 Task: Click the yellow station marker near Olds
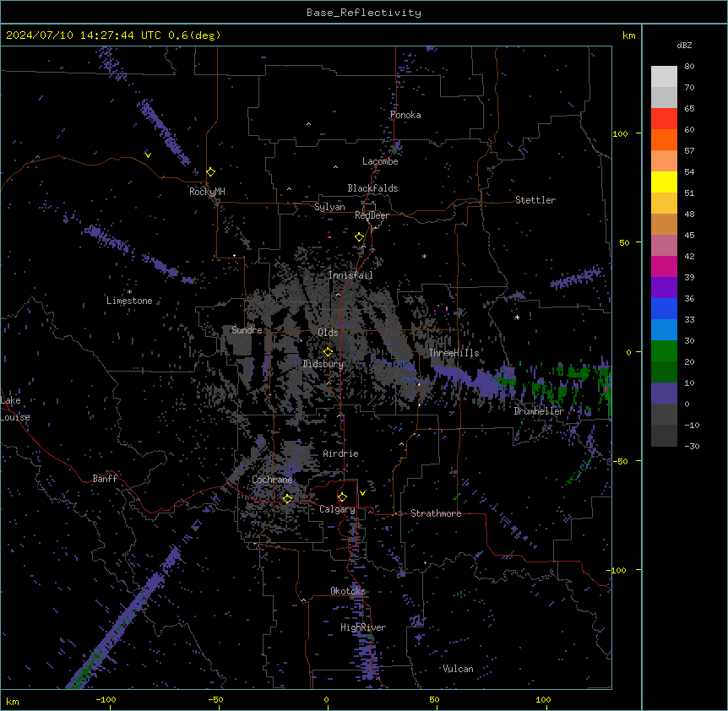click(328, 352)
